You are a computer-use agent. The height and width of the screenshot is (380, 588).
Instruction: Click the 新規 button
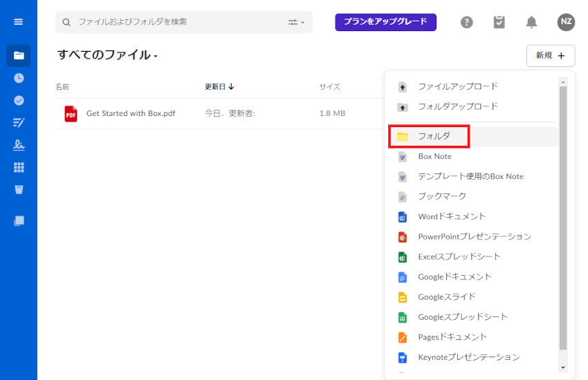coord(550,55)
